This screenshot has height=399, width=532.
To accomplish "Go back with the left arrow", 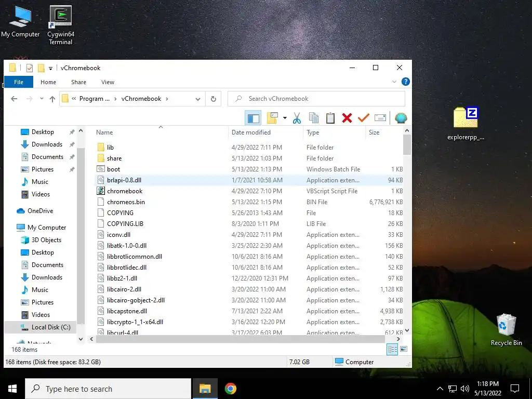I will tap(14, 99).
